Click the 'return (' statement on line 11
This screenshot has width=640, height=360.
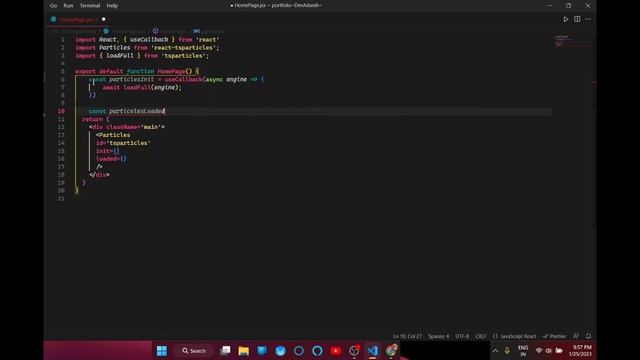[96, 119]
